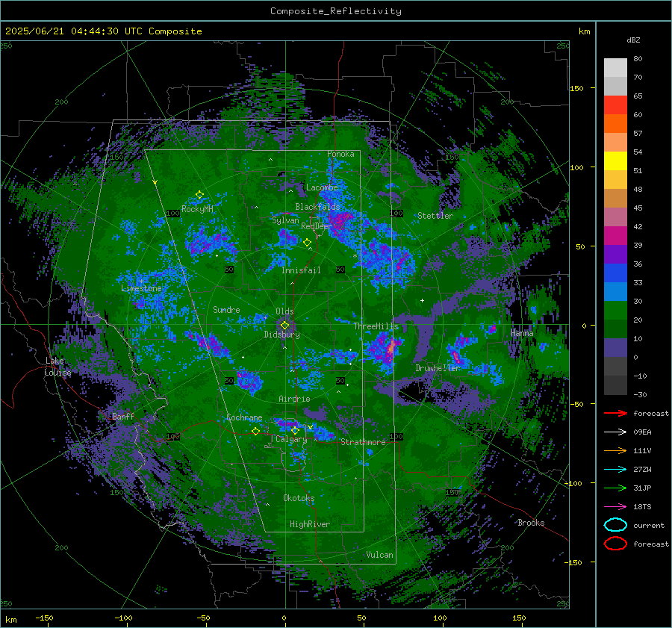The image size is (672, 628).
Task: Click the orange 111V arrow in legend
Action: pyautogui.click(x=615, y=450)
